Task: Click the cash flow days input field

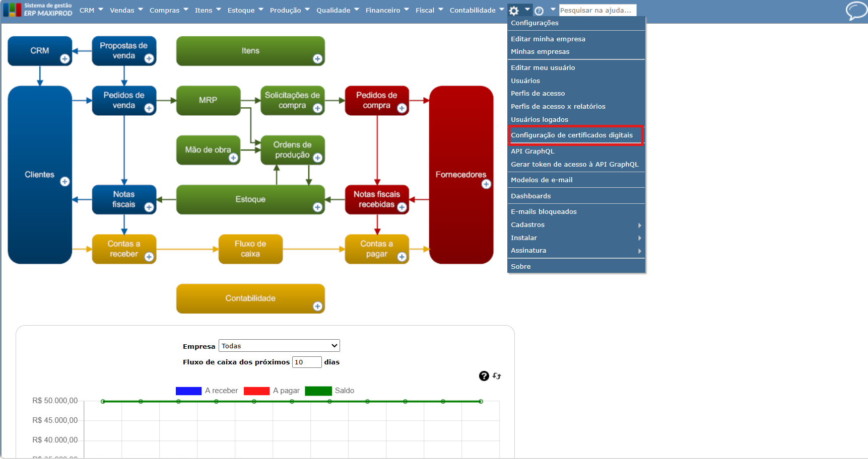Action: [307, 362]
